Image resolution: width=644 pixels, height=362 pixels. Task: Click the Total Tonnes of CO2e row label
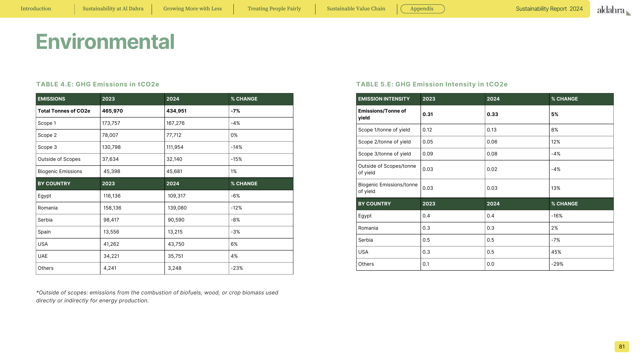point(64,111)
